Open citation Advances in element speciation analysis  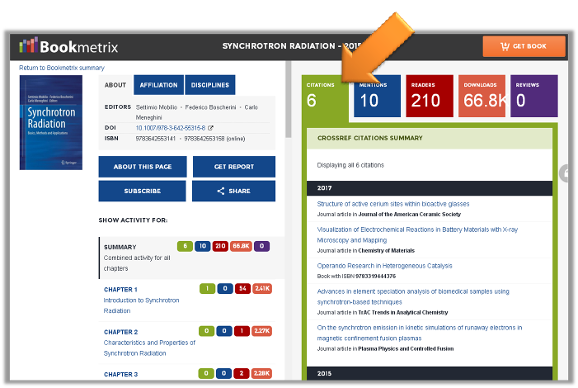pyautogui.click(x=413, y=297)
